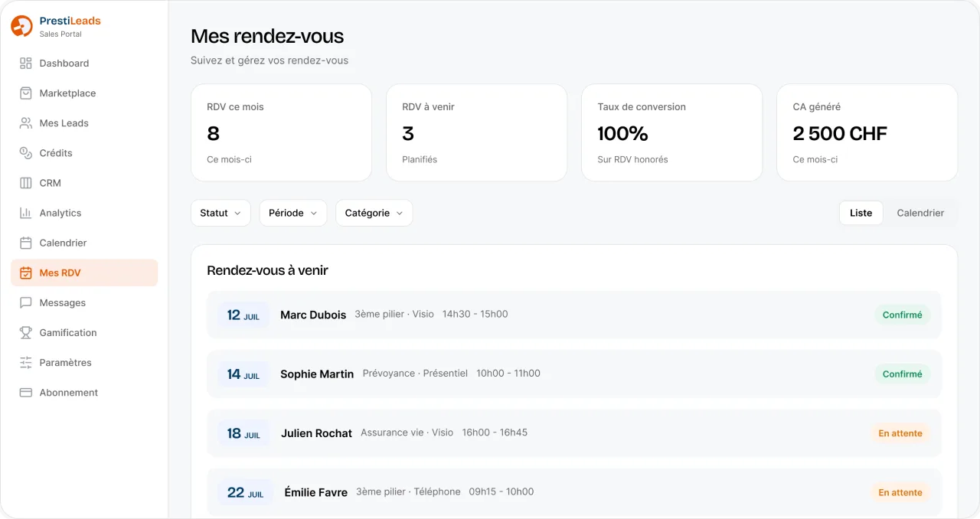Viewport: 980px width, 519px height.
Task: Click the CA généré stat card
Action: pos(867,132)
